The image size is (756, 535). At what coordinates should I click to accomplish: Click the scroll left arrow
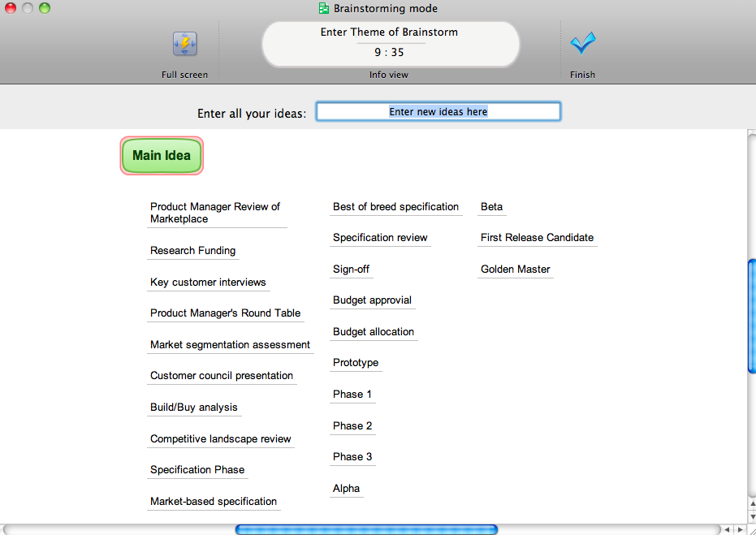tap(728, 529)
